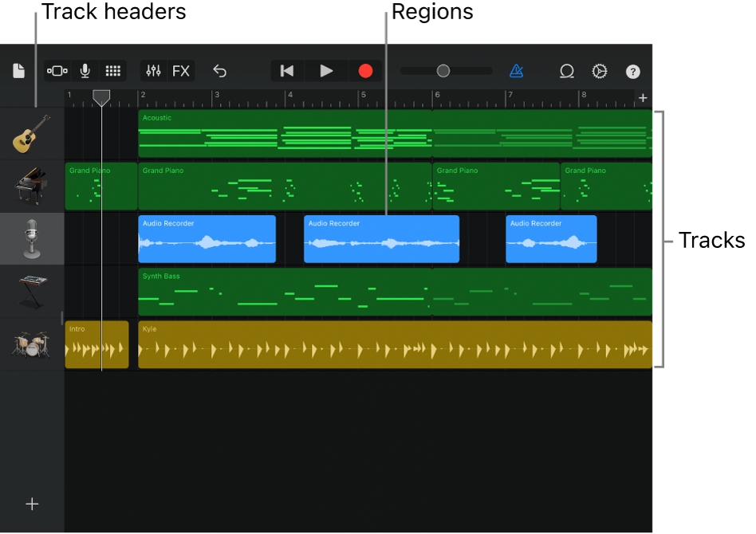Select the Synth Bass keyboard track icon
The width and height of the screenshot is (756, 534).
tap(32, 291)
